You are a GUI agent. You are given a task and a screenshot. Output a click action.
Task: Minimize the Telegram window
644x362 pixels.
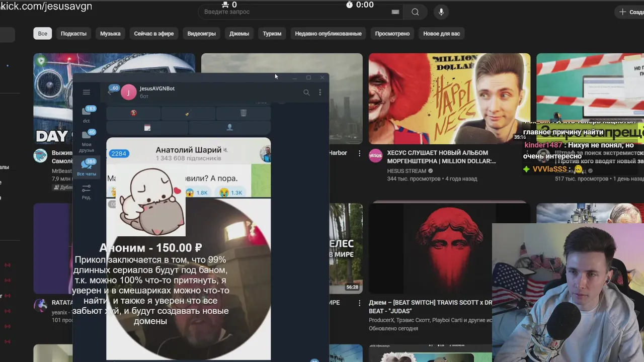(294, 77)
